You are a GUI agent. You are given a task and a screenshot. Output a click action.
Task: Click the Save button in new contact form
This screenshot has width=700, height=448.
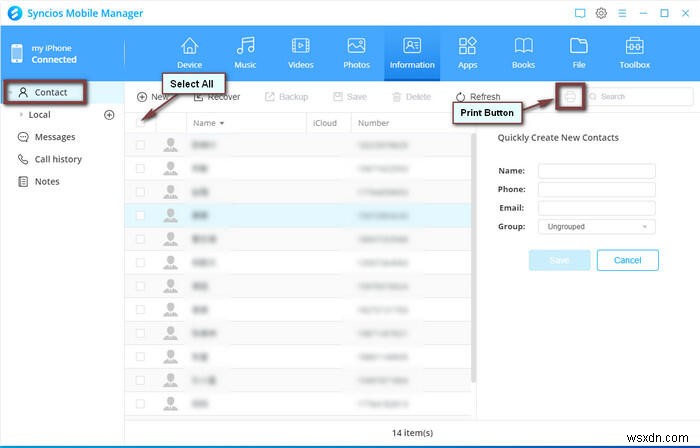[559, 260]
